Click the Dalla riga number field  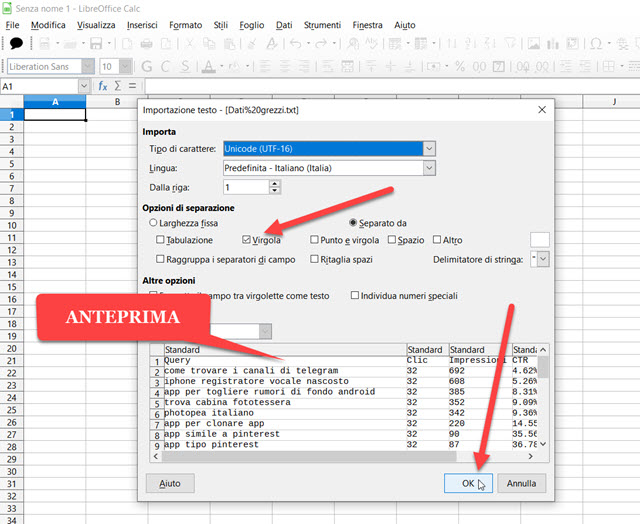246,187
